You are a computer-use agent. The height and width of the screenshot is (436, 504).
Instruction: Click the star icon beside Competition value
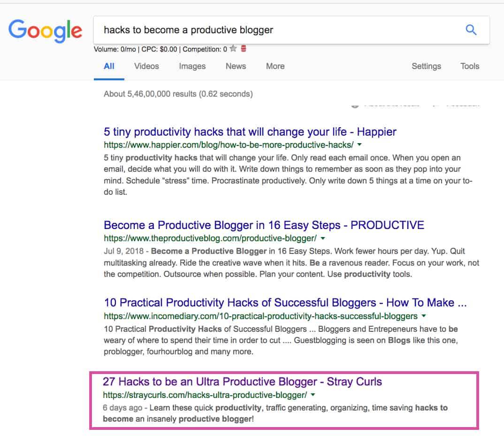coord(233,48)
